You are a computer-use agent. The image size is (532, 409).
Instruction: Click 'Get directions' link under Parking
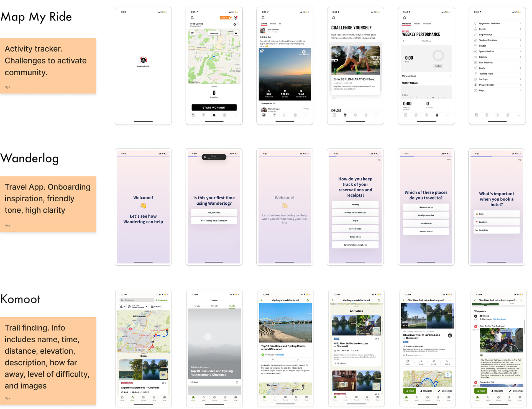pos(499,319)
